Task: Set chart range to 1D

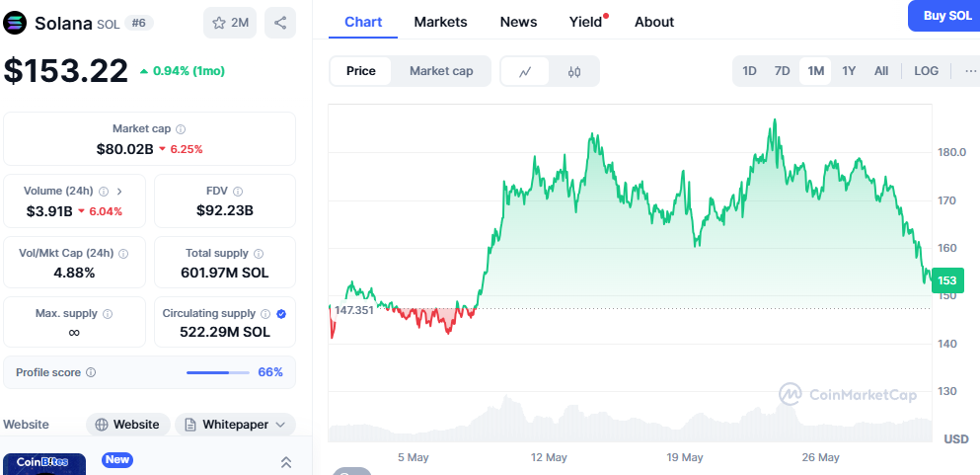Action: (x=749, y=71)
